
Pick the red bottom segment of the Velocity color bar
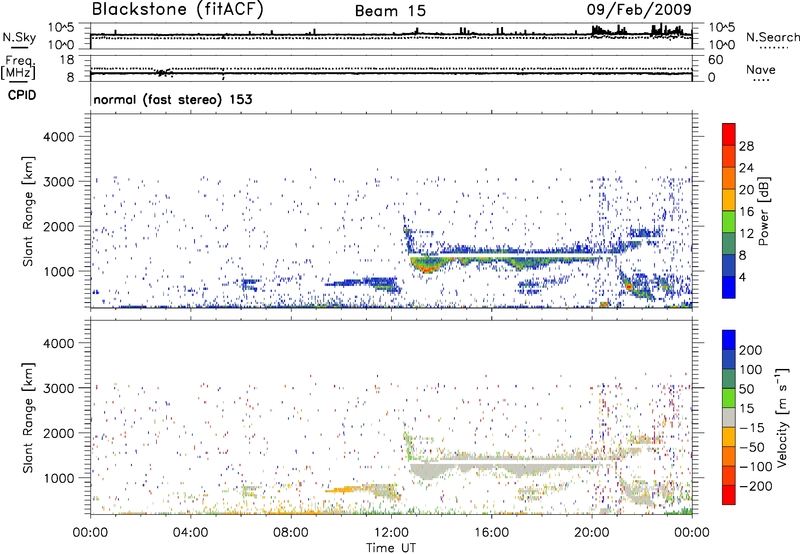(729, 495)
